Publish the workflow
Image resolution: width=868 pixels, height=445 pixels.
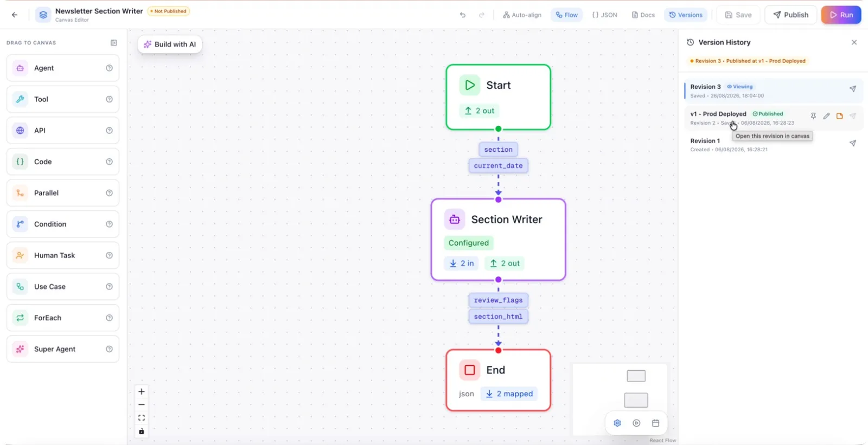[x=790, y=15]
